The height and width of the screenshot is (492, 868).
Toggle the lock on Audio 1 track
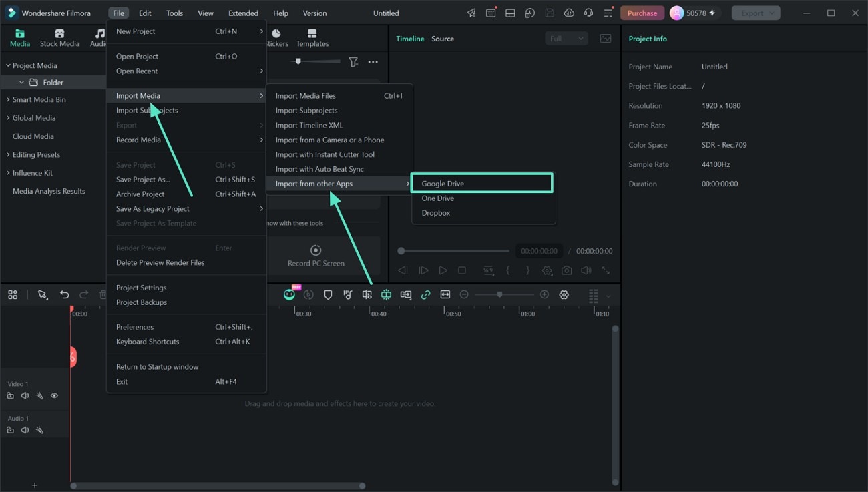pos(10,430)
